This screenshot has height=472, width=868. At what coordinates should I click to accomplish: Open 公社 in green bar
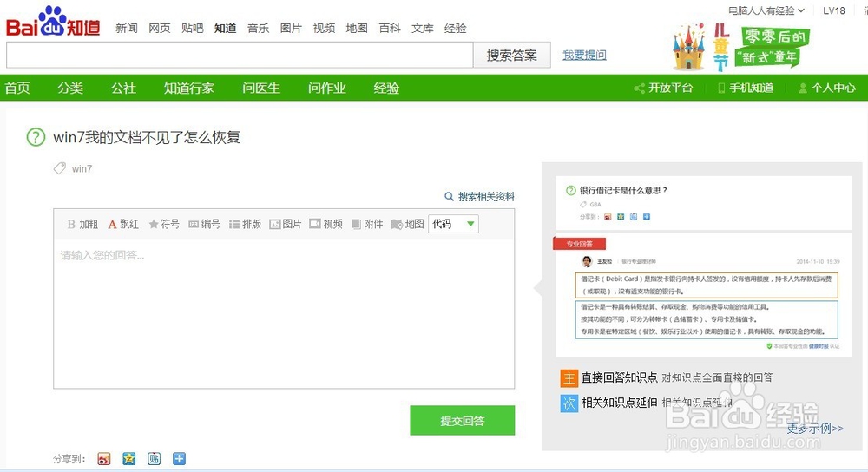click(123, 88)
